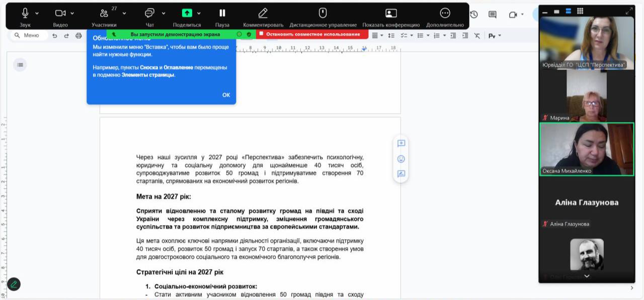Add an emoji reaction from side panel
The height and width of the screenshot is (300, 644).
coord(401,159)
